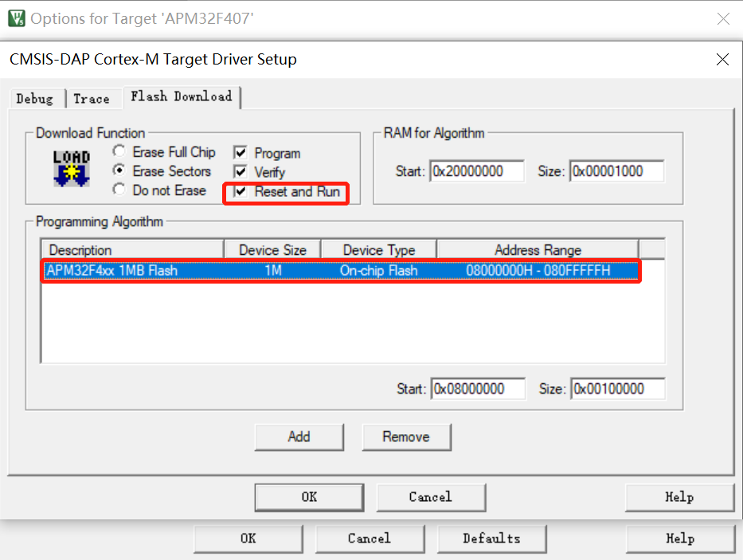
Task: Click the 1M device size cell
Action: pyautogui.click(x=273, y=271)
